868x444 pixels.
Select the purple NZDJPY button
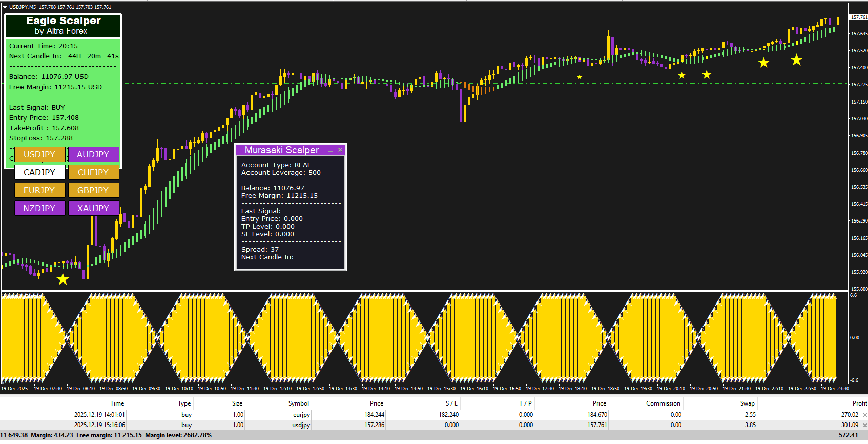[x=39, y=208]
